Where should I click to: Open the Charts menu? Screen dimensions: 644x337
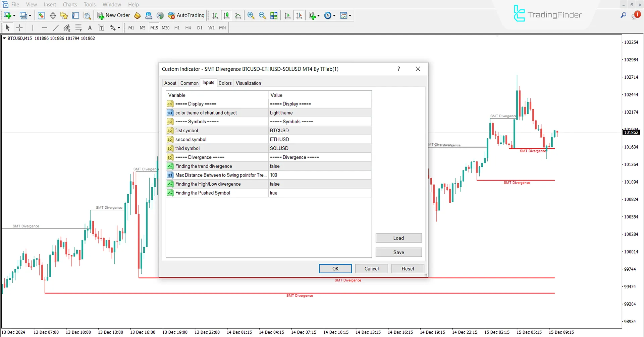69,4
